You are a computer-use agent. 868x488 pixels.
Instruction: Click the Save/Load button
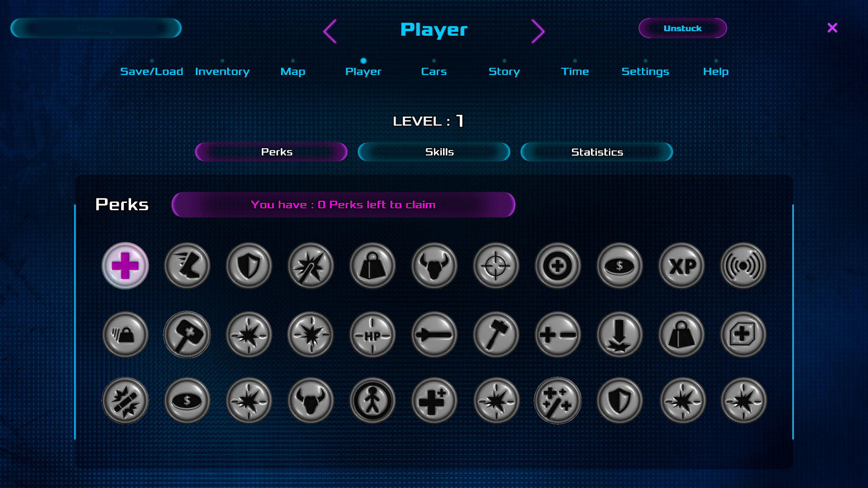click(x=151, y=71)
